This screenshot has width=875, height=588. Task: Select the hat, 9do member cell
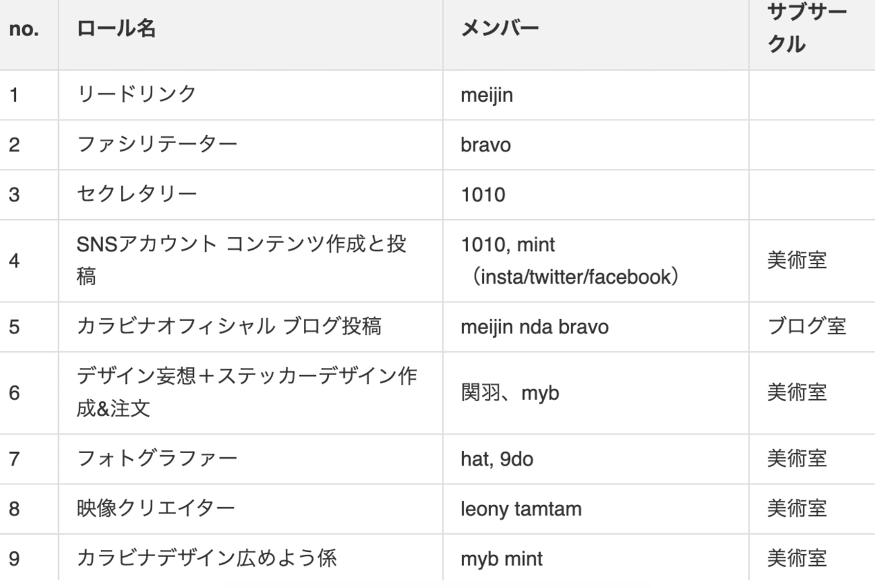tap(497, 459)
